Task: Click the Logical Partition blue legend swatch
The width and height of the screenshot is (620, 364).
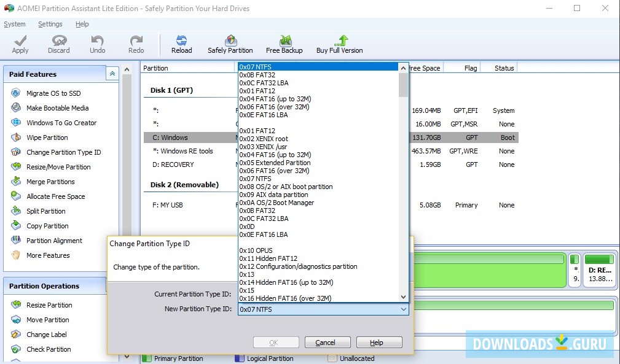Action: tap(240, 358)
